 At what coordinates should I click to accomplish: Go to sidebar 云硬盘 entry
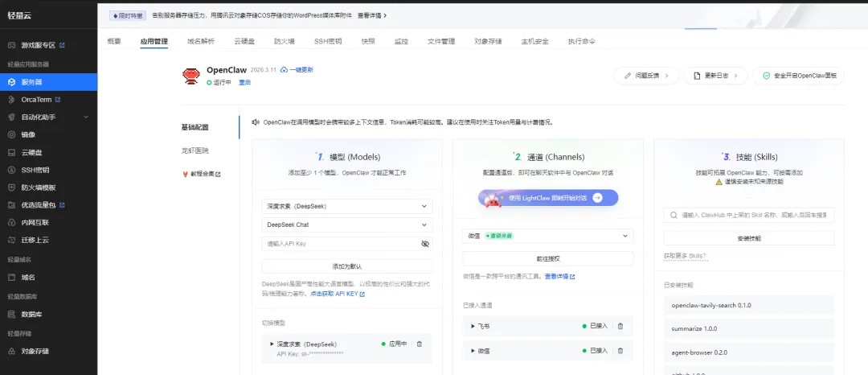click(31, 152)
